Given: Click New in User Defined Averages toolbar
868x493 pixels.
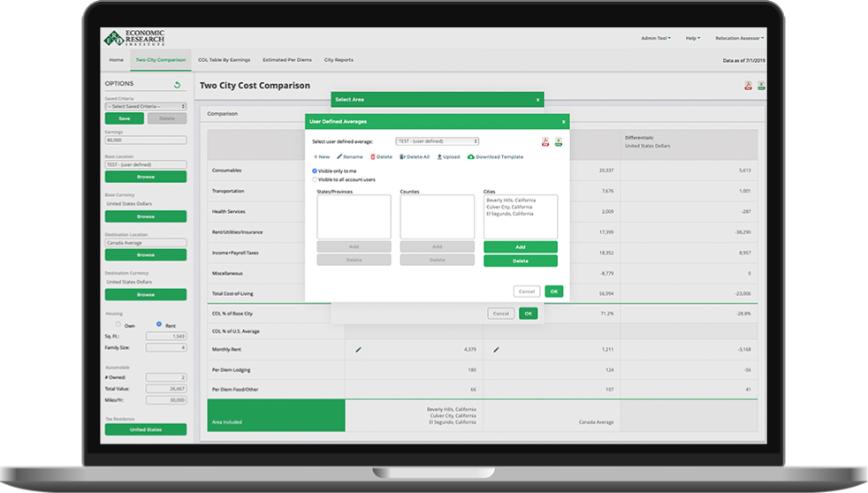Looking at the screenshot, I should click(321, 156).
